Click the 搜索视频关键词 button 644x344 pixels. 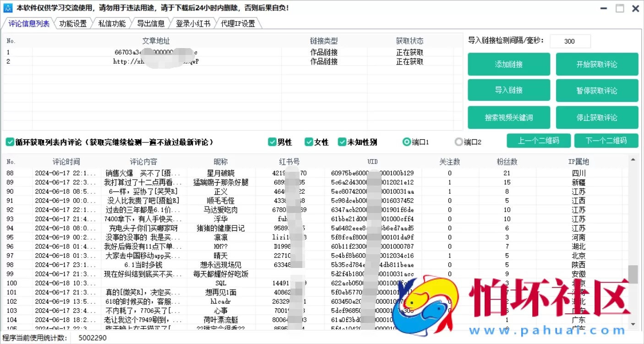[x=508, y=118]
